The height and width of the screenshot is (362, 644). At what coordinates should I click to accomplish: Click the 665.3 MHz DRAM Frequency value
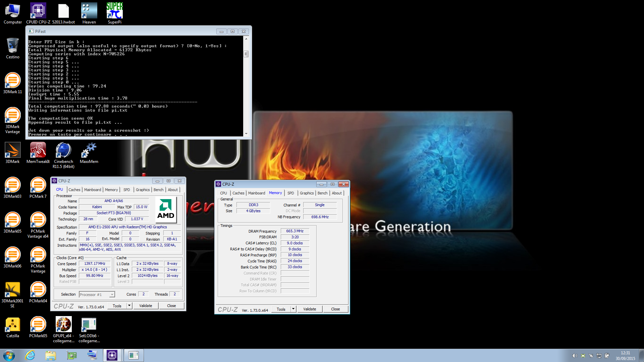point(294,231)
